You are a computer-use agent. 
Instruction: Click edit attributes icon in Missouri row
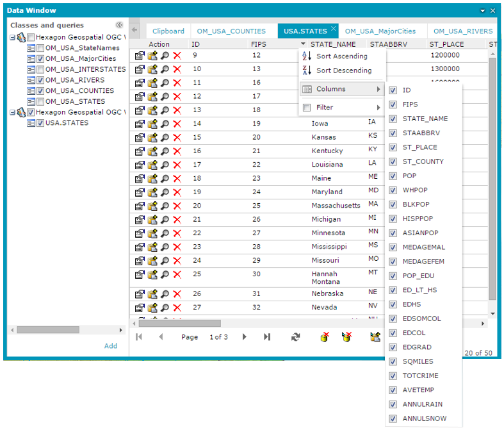[x=140, y=261]
